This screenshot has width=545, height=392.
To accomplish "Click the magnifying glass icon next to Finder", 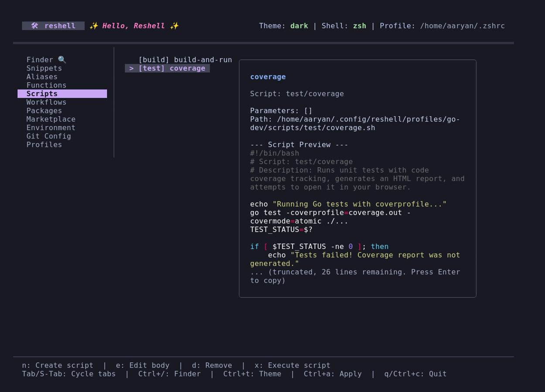I will (x=62, y=60).
